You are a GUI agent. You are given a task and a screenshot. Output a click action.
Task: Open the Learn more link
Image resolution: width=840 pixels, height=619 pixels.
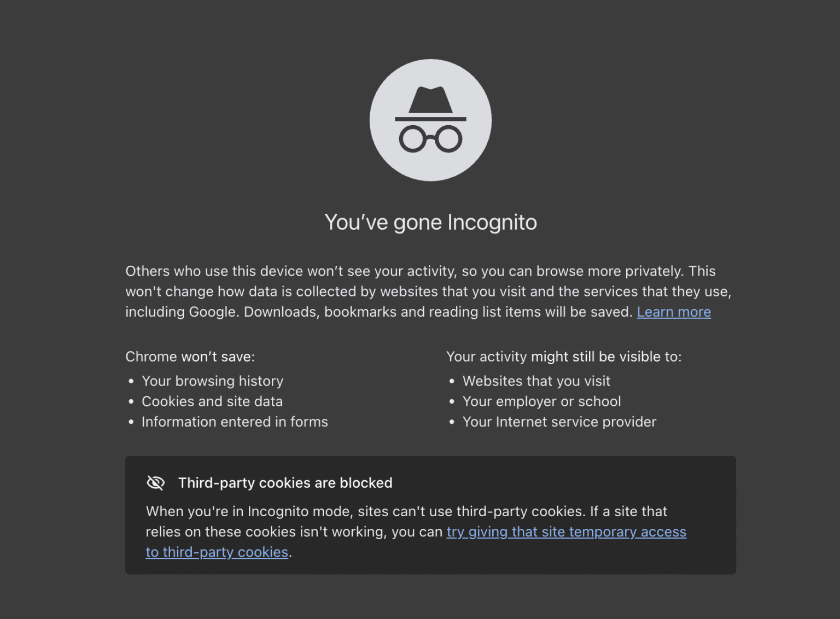click(x=674, y=312)
